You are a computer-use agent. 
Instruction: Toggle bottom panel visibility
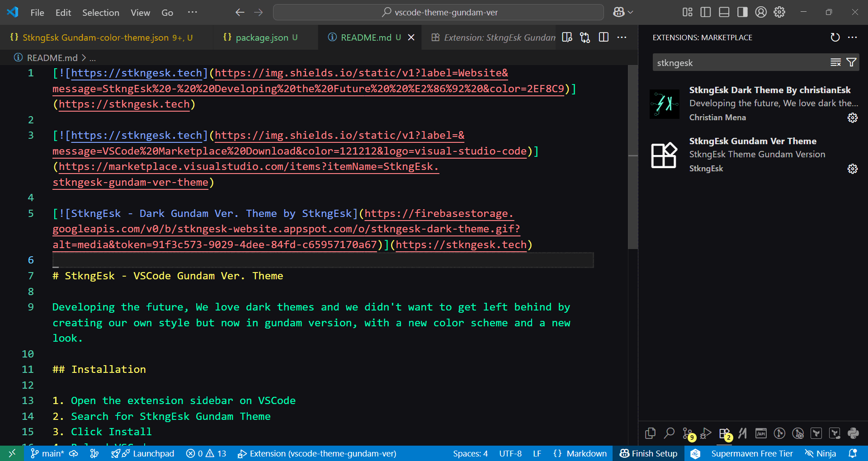[x=724, y=12]
